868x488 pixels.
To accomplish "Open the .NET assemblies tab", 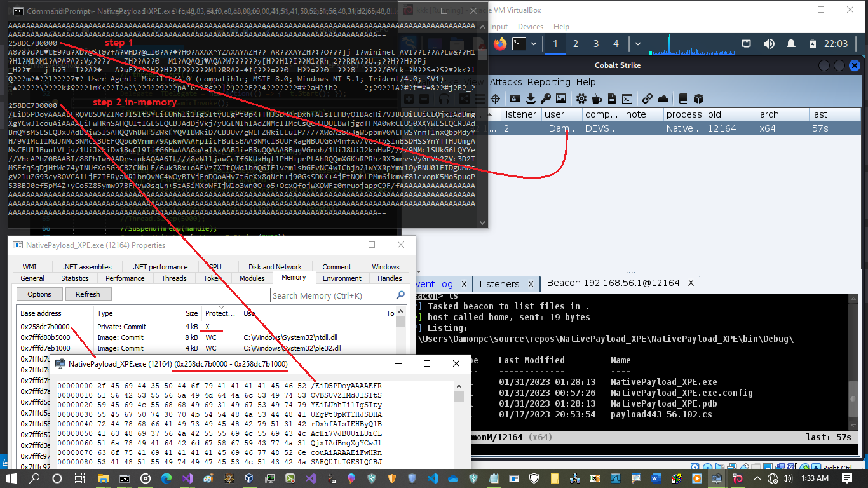I will 87,267.
